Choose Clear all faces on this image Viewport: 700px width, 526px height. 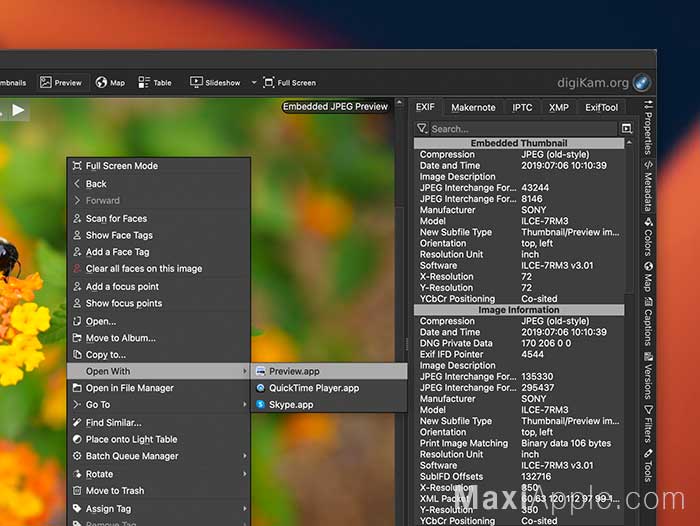pos(158,268)
